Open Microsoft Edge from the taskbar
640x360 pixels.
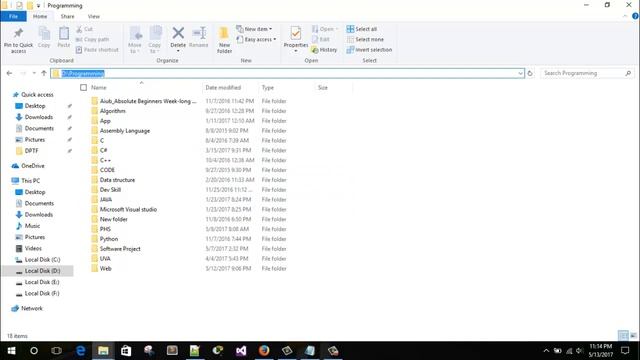[80, 351]
